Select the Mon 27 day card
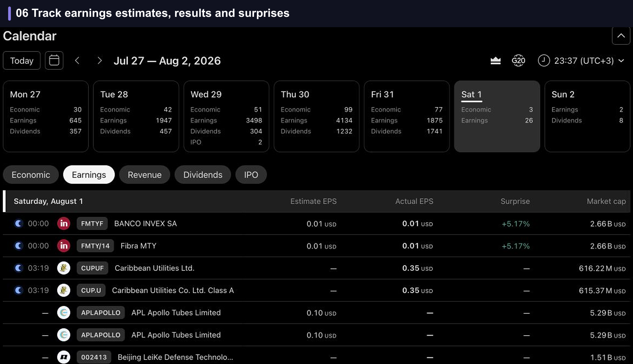633x364 pixels. 46,116
